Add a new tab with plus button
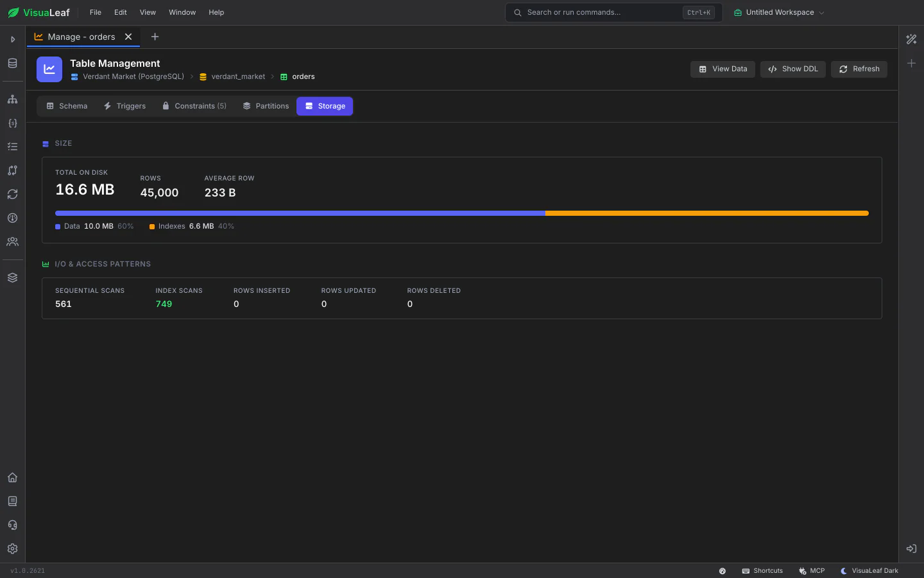The image size is (924, 578). pyautogui.click(x=155, y=37)
